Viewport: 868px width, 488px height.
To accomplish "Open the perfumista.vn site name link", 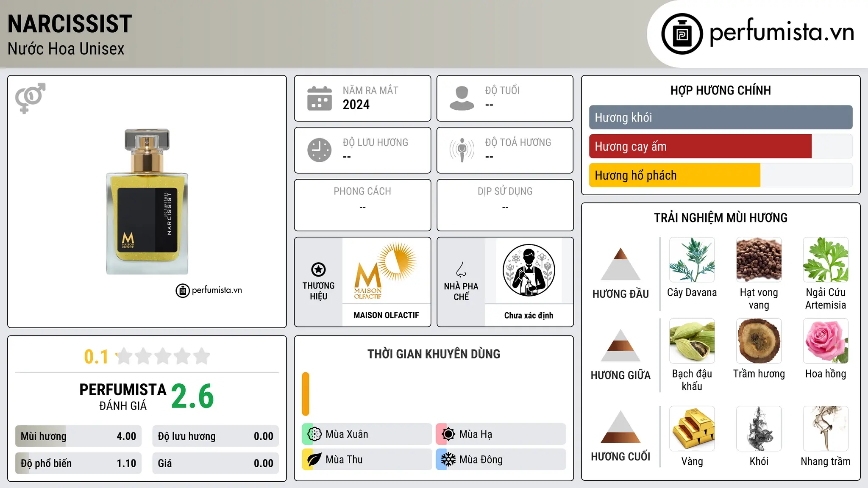I will pyautogui.click(x=782, y=32).
